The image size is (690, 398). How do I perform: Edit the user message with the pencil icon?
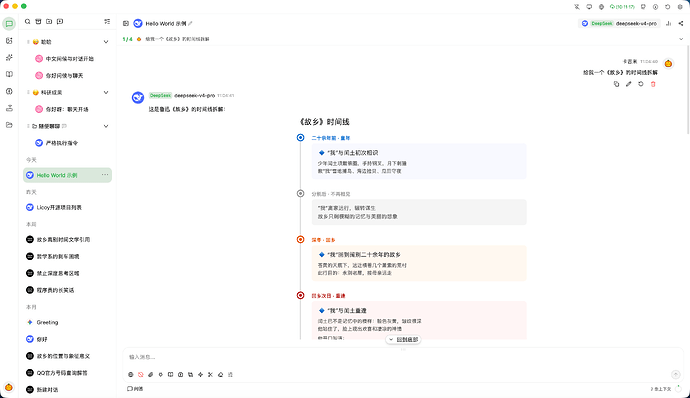click(x=628, y=84)
